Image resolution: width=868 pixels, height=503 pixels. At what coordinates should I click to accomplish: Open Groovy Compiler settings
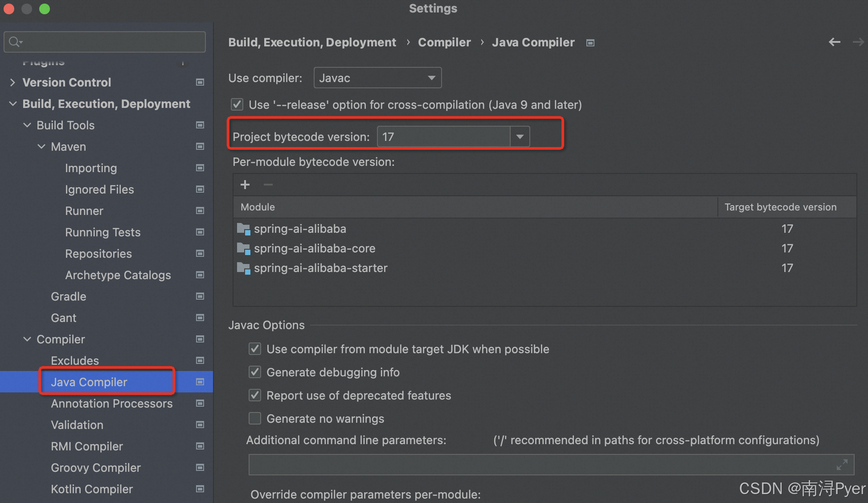click(x=96, y=468)
